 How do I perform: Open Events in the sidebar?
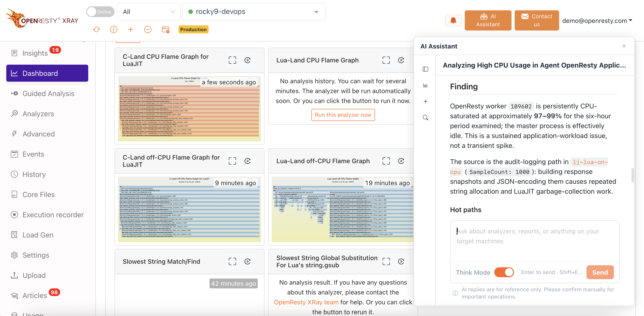pyautogui.click(x=47, y=154)
